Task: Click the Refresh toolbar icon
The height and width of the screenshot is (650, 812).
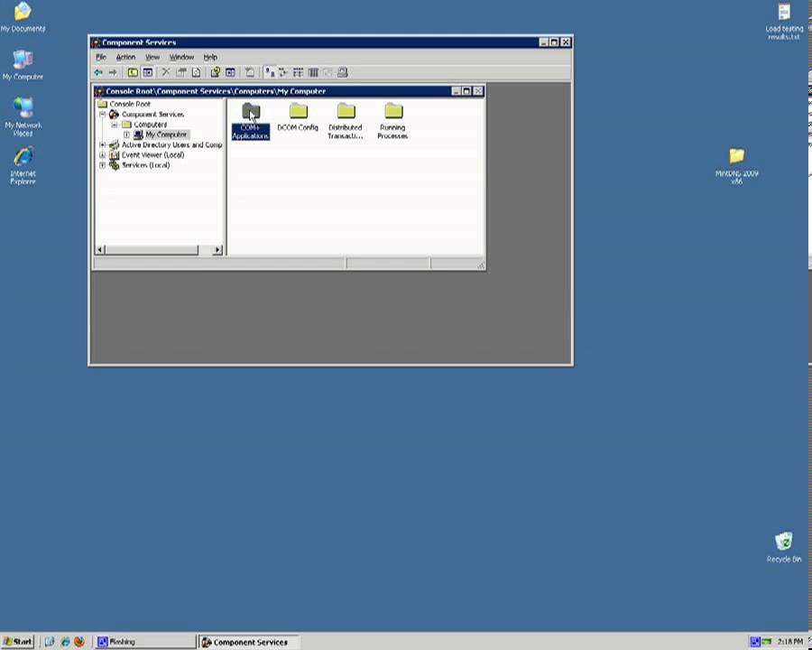Action: pos(196,72)
